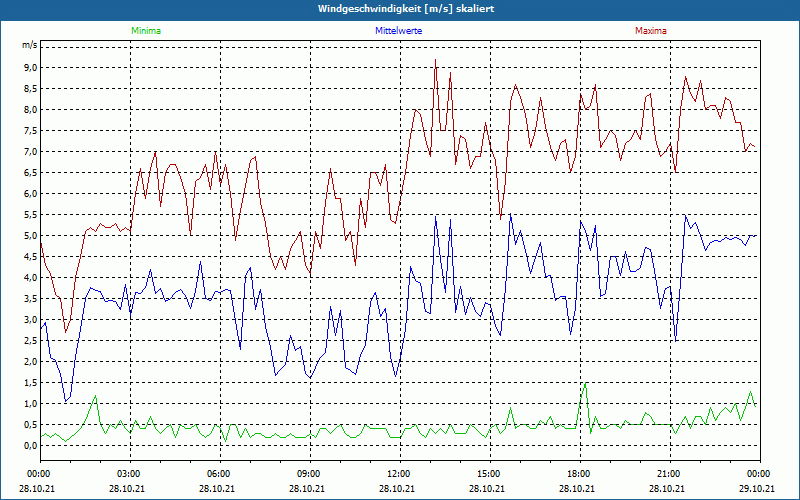800x500 pixels.
Task: Click the 4,0 y-axis value
Action: pos(30,278)
